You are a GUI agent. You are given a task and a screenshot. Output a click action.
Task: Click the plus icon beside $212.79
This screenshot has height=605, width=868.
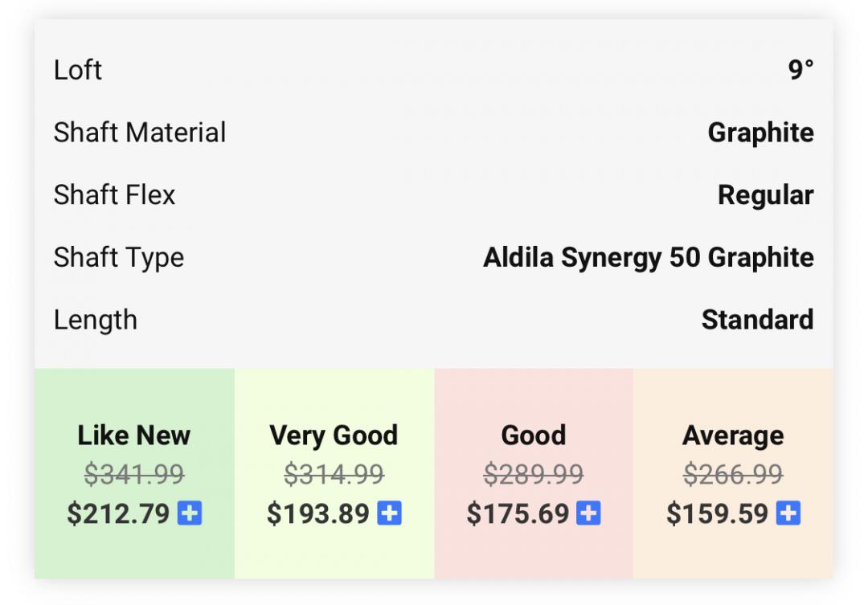pos(190,513)
